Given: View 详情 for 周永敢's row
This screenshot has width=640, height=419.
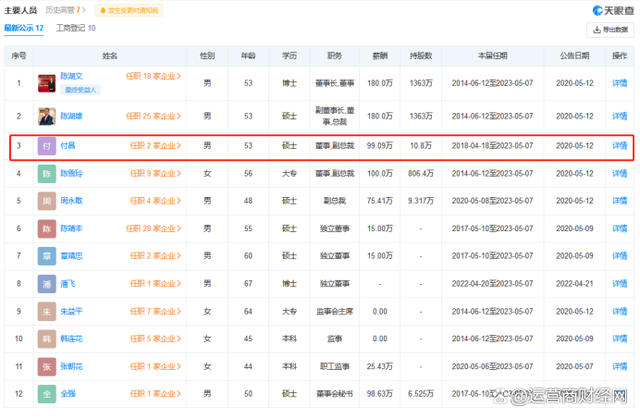Looking at the screenshot, I should (620, 201).
